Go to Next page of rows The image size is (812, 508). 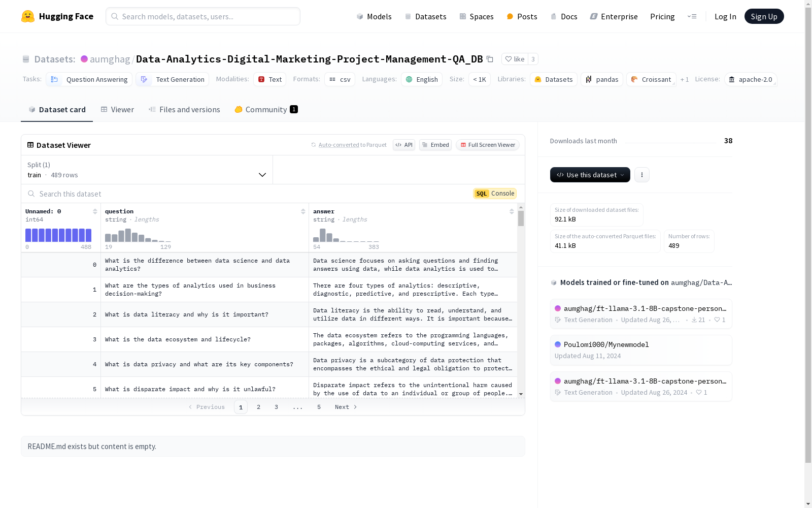(x=346, y=407)
